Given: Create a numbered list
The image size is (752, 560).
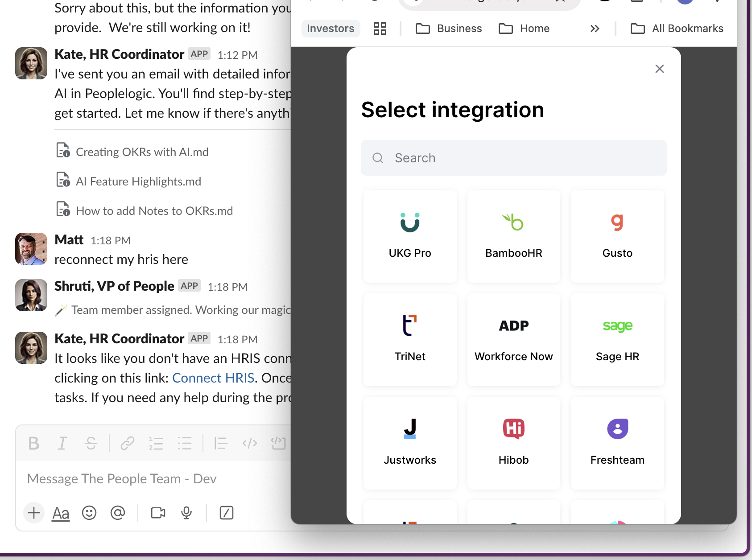Looking at the screenshot, I should click(x=156, y=443).
